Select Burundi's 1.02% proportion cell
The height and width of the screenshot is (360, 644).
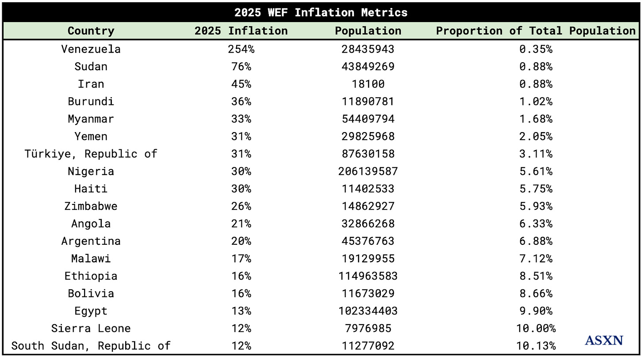point(536,102)
